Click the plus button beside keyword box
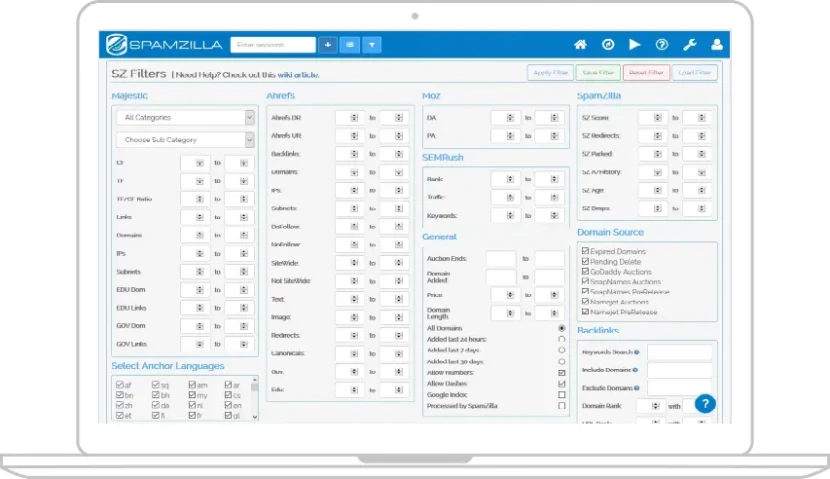Screen dimensions: 830x479 tap(328, 45)
